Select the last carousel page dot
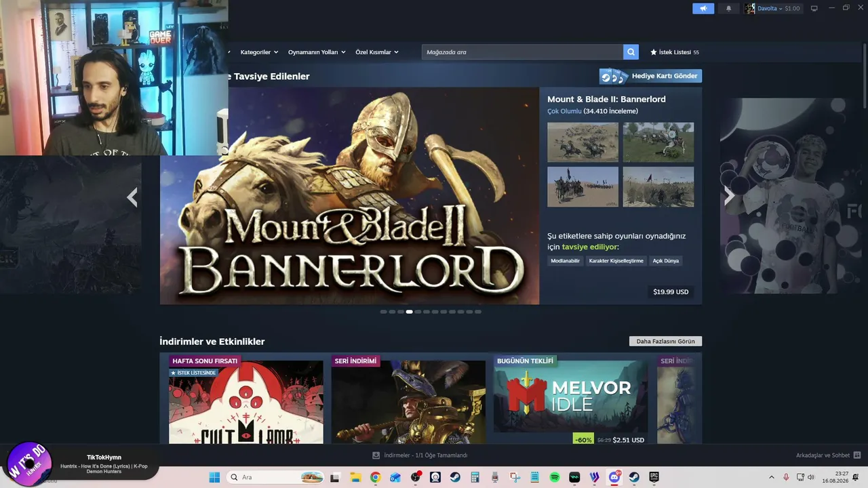The width and height of the screenshot is (868, 488). 478,312
